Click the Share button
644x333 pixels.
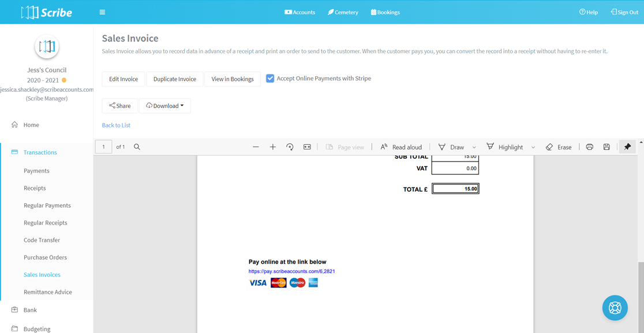pyautogui.click(x=120, y=106)
